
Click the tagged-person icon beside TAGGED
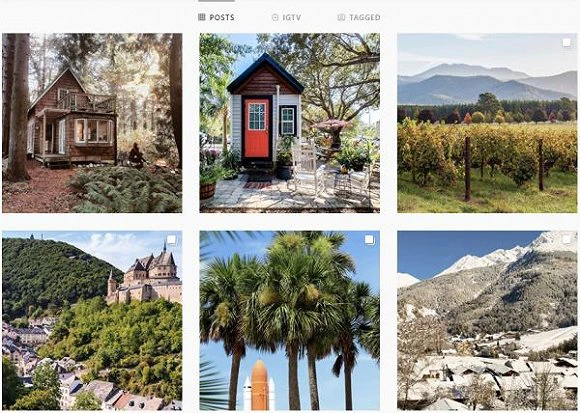341,17
